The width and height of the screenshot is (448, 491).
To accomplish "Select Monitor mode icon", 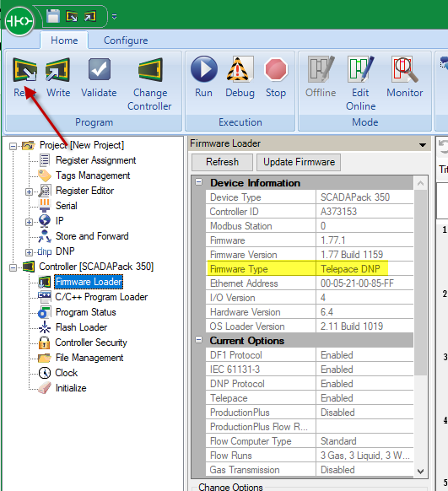I will [405, 69].
